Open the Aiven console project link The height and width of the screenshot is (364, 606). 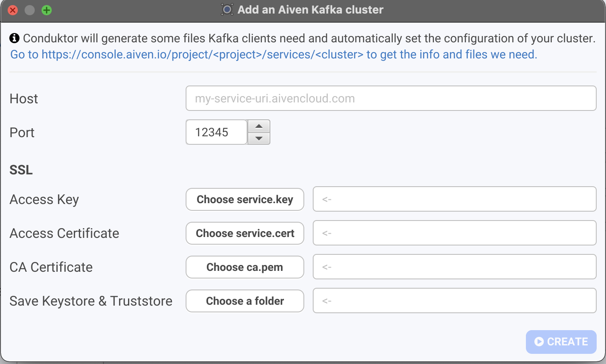273,55
